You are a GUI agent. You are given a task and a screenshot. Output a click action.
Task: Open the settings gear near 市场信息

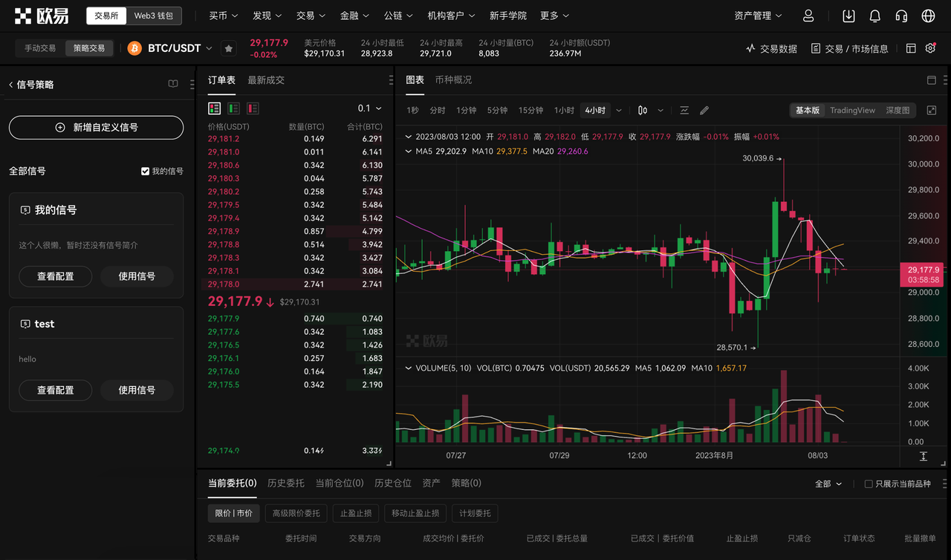(x=930, y=48)
